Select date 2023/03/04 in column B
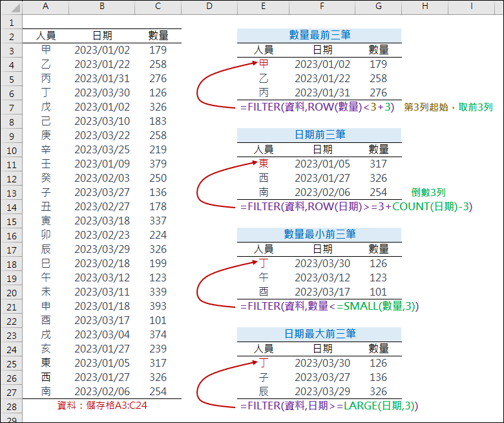504x423 pixels. pos(102,334)
